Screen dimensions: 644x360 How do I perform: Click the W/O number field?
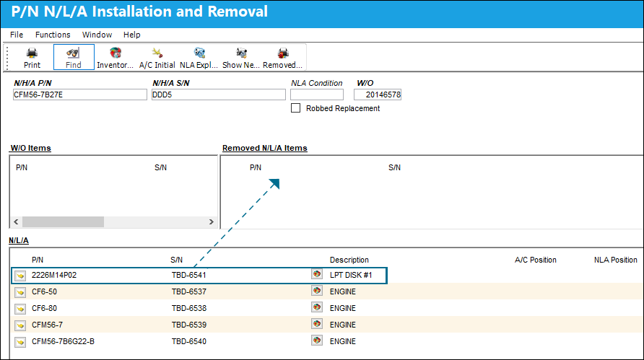point(378,95)
